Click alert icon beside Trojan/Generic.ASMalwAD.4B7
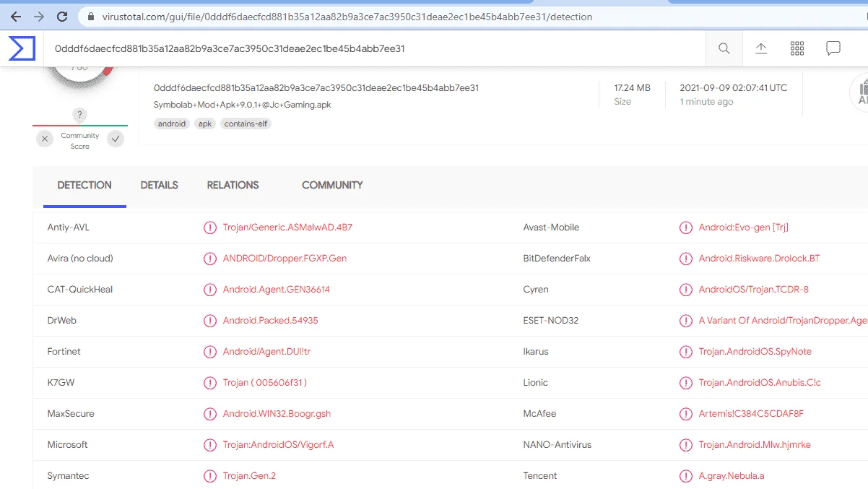868x489 pixels. 209,228
